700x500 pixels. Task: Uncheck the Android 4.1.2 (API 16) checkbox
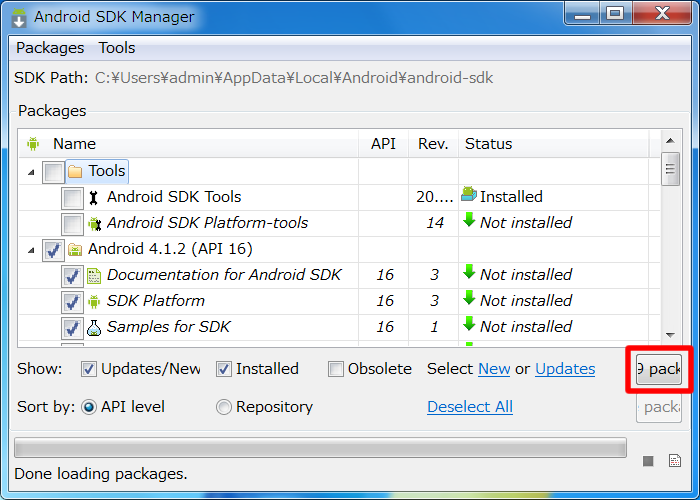click(54, 250)
